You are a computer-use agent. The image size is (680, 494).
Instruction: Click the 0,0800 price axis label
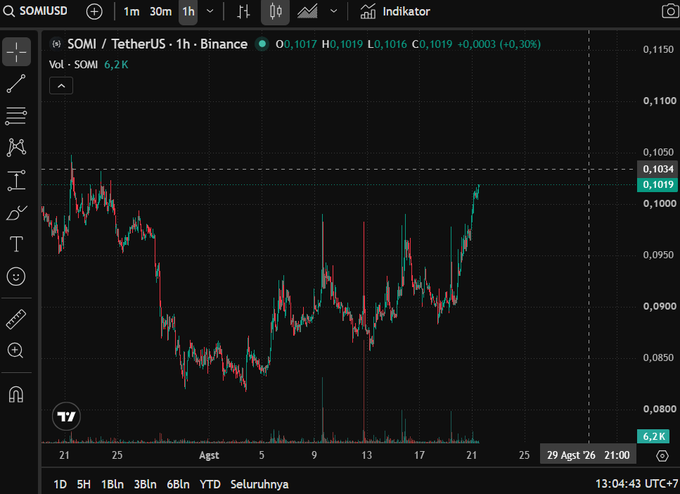(659, 409)
